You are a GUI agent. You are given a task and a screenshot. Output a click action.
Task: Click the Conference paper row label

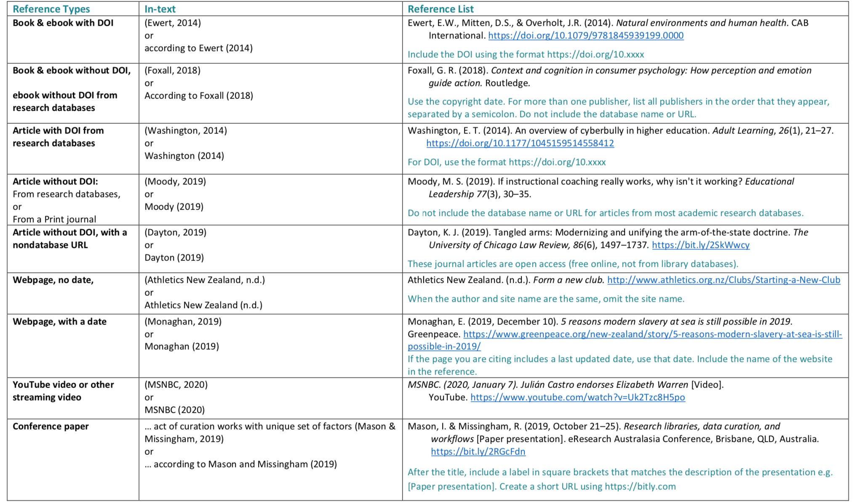51,427
